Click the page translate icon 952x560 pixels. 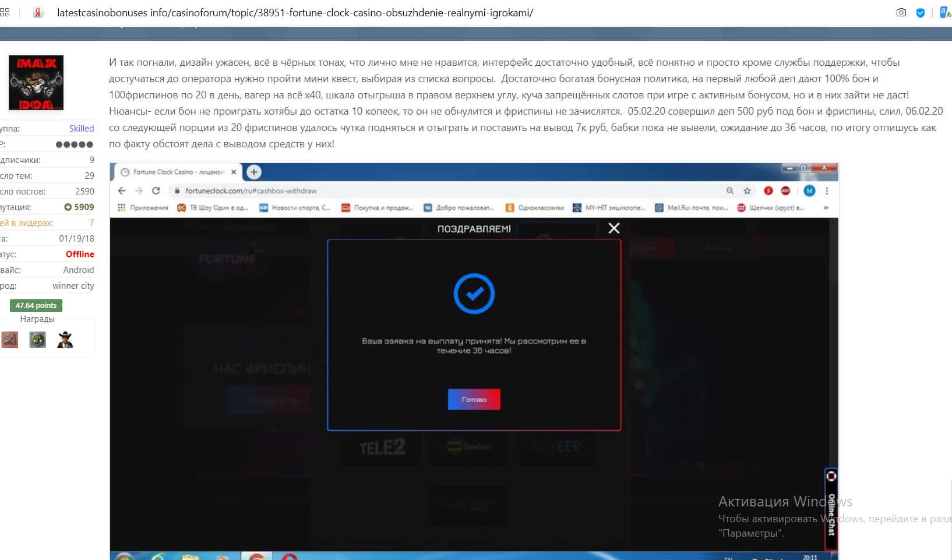[946, 12]
